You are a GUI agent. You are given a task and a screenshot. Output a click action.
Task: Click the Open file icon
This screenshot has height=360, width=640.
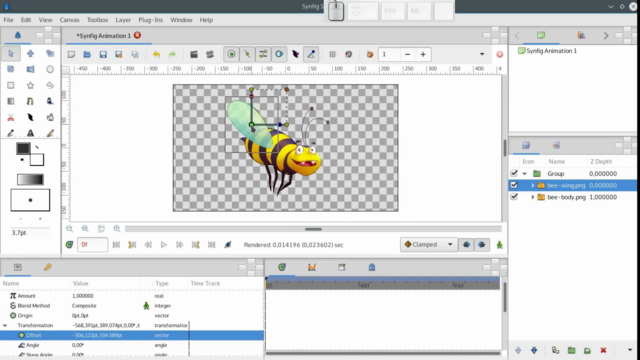tap(87, 54)
